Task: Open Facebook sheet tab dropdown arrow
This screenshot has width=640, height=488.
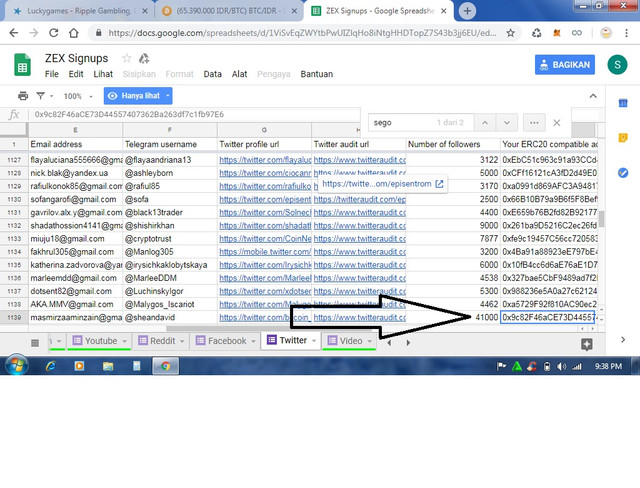Action: tap(253, 341)
